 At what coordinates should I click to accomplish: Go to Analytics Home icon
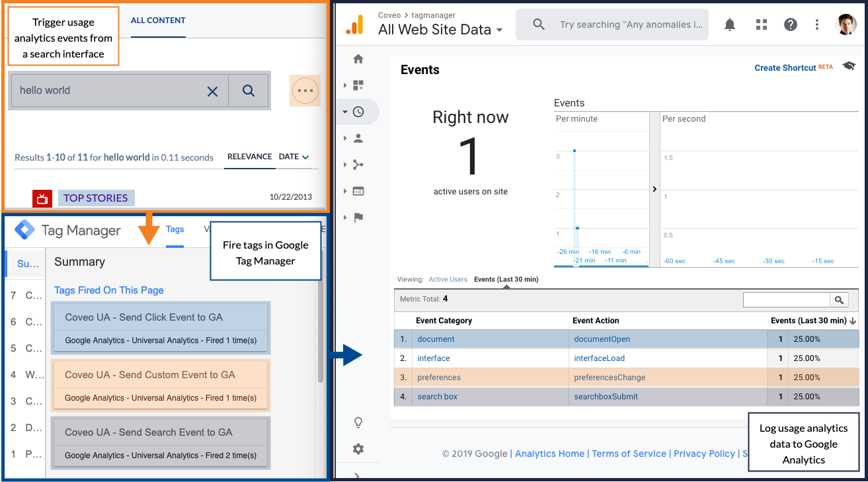[358, 59]
